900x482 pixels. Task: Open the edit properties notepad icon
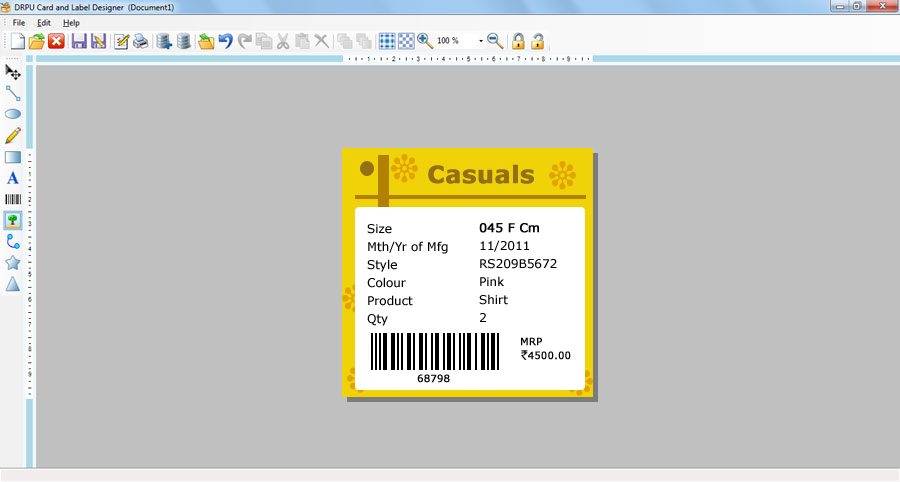pyautogui.click(x=121, y=41)
